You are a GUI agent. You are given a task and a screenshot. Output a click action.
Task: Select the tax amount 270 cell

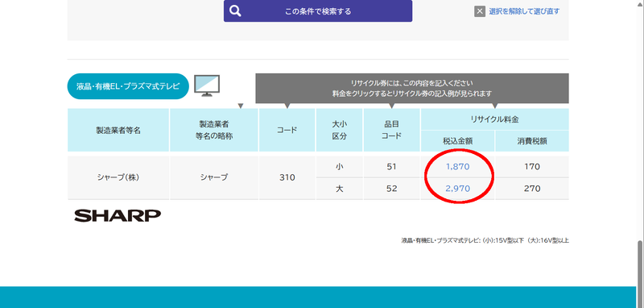532,189
